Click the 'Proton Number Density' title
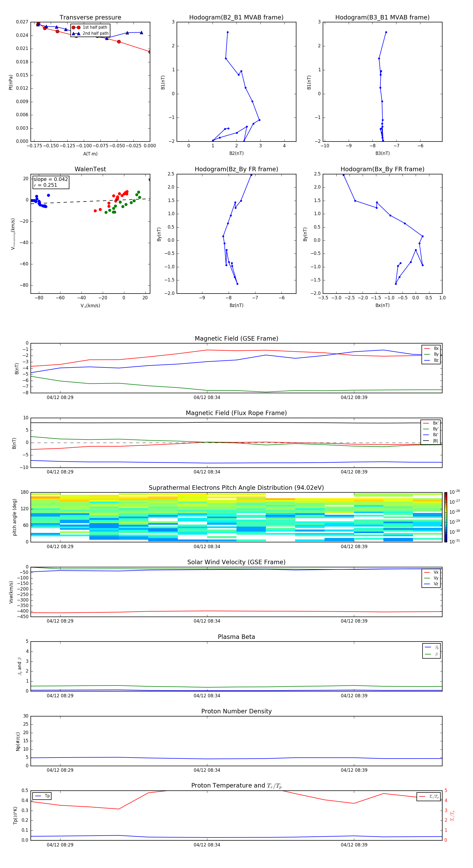Image resolution: width=473 pixels, height=868 pixels. point(236,711)
